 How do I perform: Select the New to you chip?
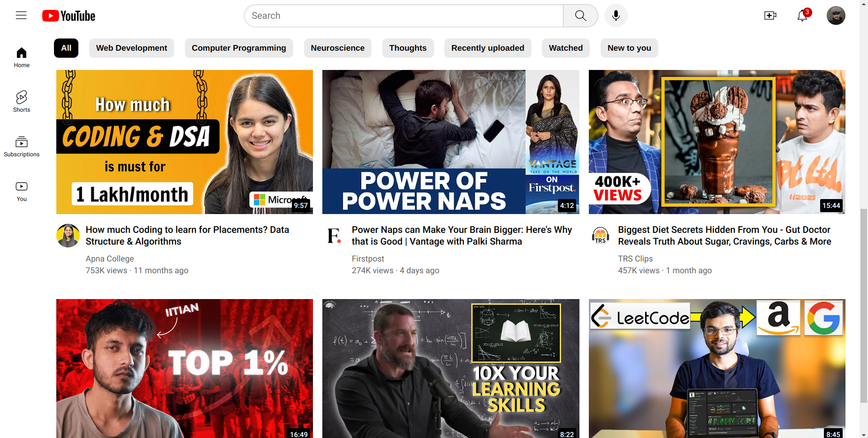(629, 48)
